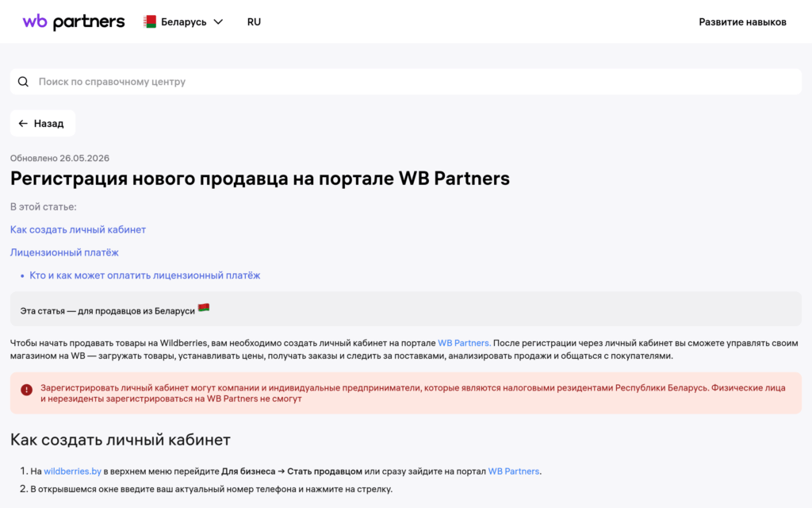Click the red warning text about налоговыми резидентами

[412, 393]
